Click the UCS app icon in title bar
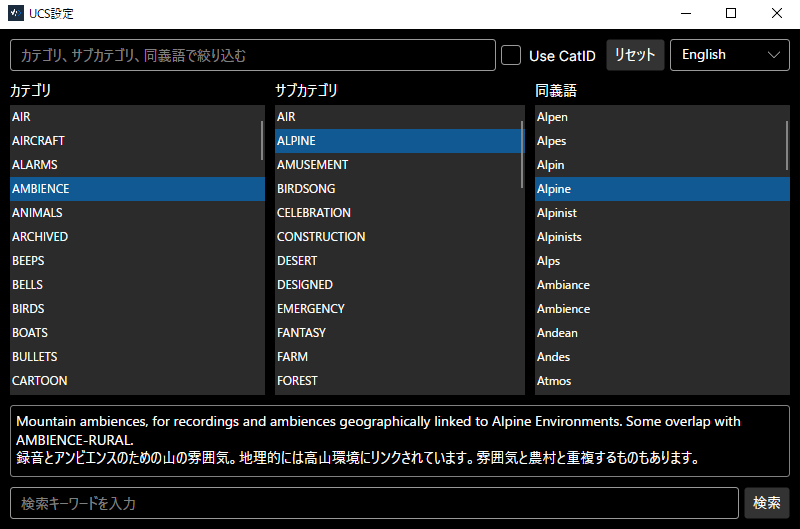Image resolution: width=800 pixels, height=529 pixels. [15, 14]
